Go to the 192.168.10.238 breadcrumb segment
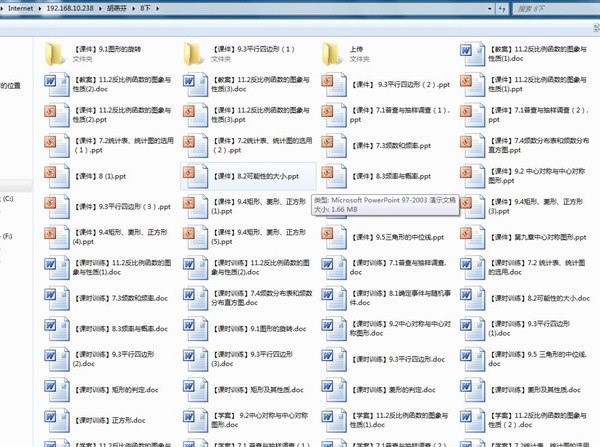Image resolution: width=600 pixels, height=447 pixels. (70, 8)
